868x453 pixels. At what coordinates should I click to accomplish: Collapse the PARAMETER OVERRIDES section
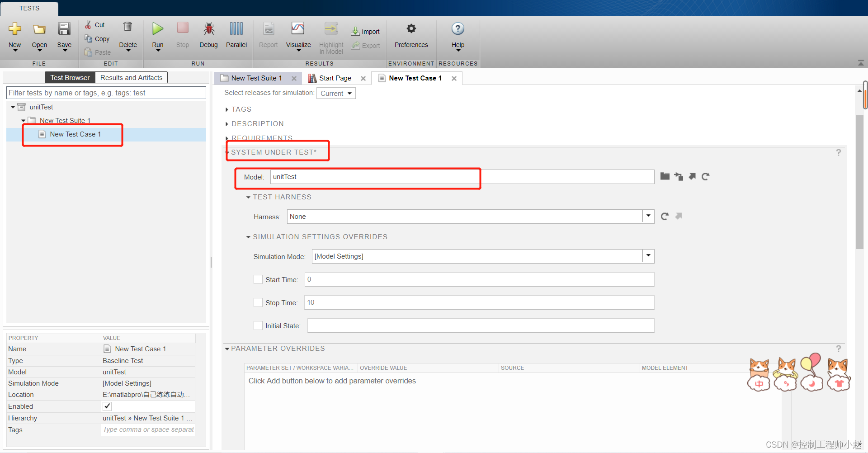click(x=227, y=349)
